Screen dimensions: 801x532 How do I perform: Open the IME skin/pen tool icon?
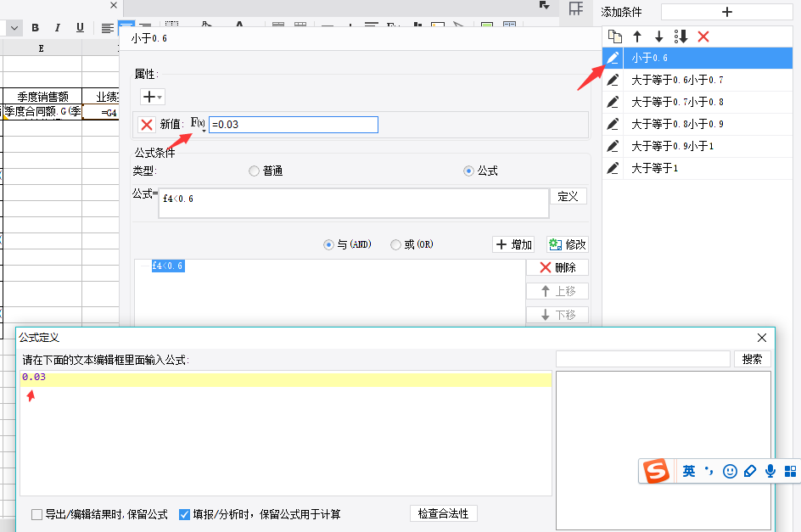click(x=750, y=471)
